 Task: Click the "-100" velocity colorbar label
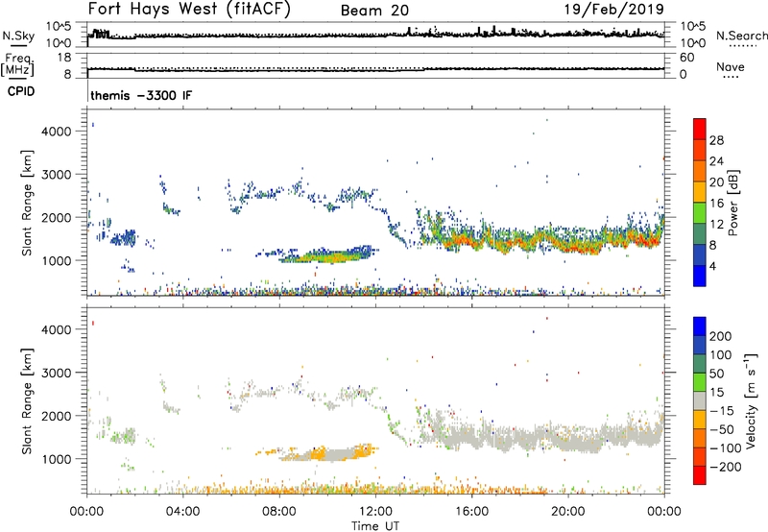[x=726, y=448]
